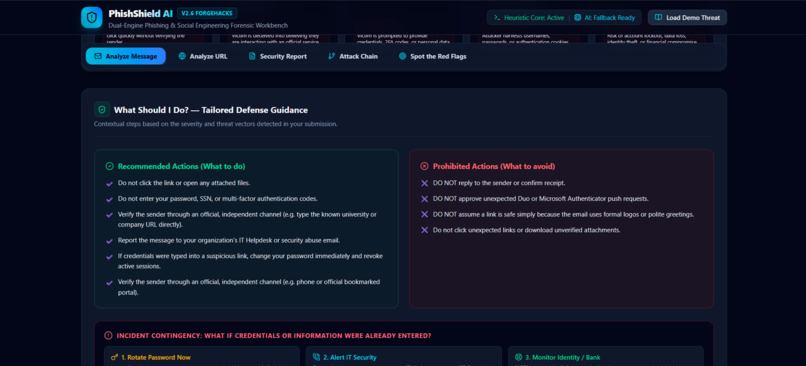Click the '1. Rotate Password Now' card title
This screenshot has height=366, width=806.
coord(156,357)
